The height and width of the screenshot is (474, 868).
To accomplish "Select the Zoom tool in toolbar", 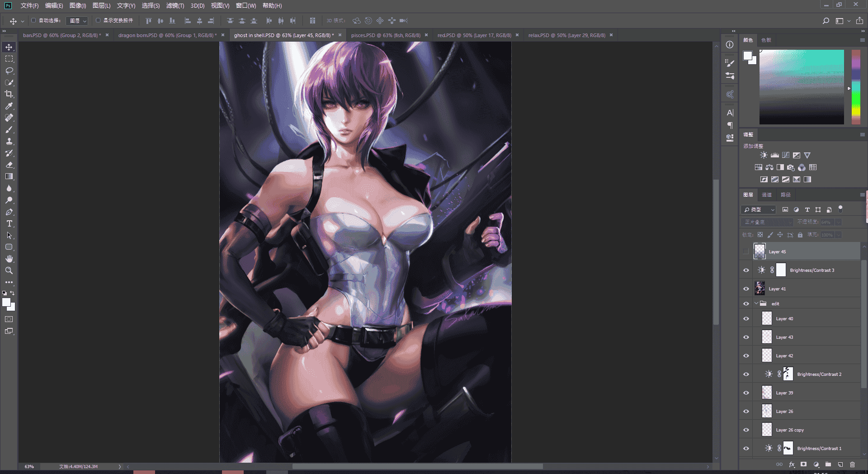I will (9, 270).
